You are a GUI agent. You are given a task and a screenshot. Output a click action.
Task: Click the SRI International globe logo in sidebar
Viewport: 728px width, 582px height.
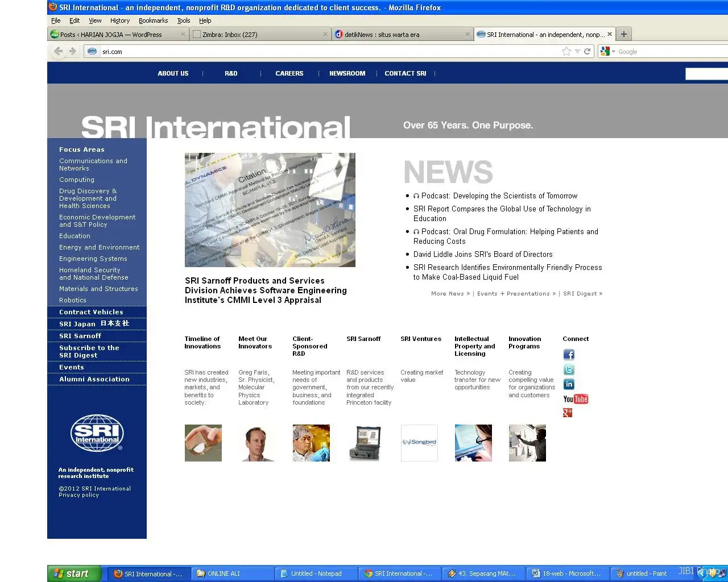[97, 433]
